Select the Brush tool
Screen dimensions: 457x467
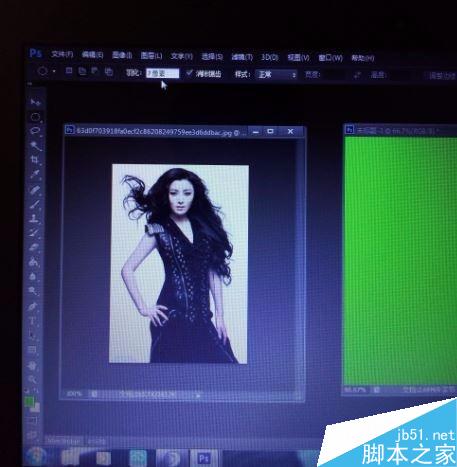click(x=35, y=204)
